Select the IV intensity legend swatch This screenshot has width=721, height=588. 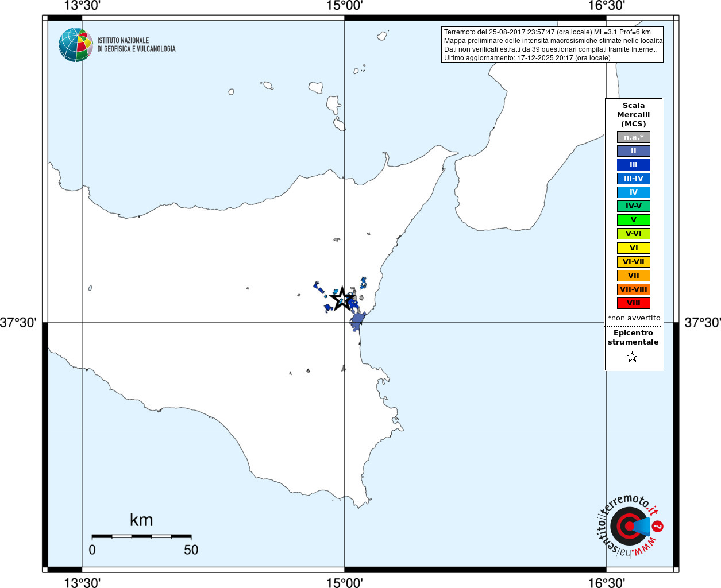pos(634,192)
